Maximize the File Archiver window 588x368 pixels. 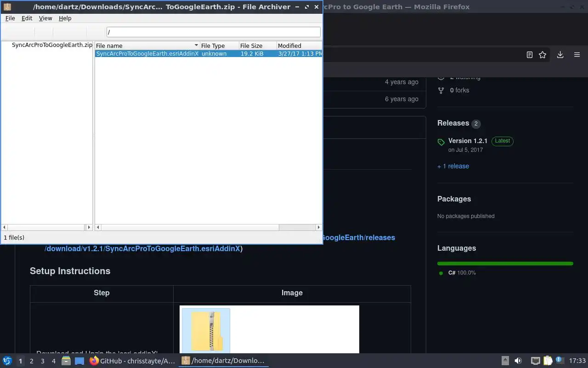(307, 7)
